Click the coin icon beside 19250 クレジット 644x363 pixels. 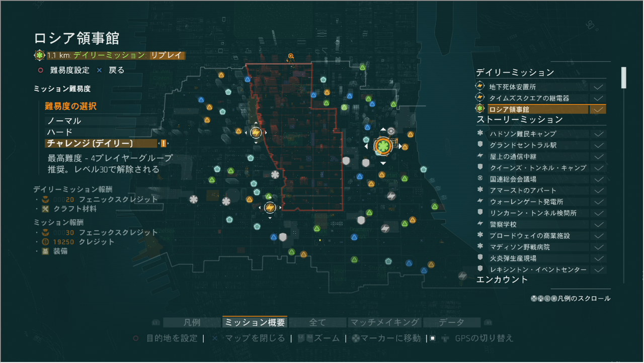coord(46,242)
